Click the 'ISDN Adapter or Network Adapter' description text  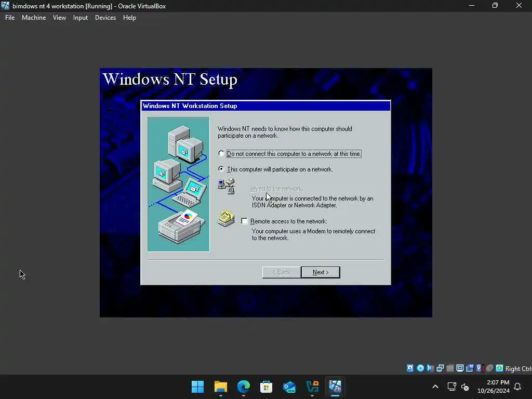[294, 205]
